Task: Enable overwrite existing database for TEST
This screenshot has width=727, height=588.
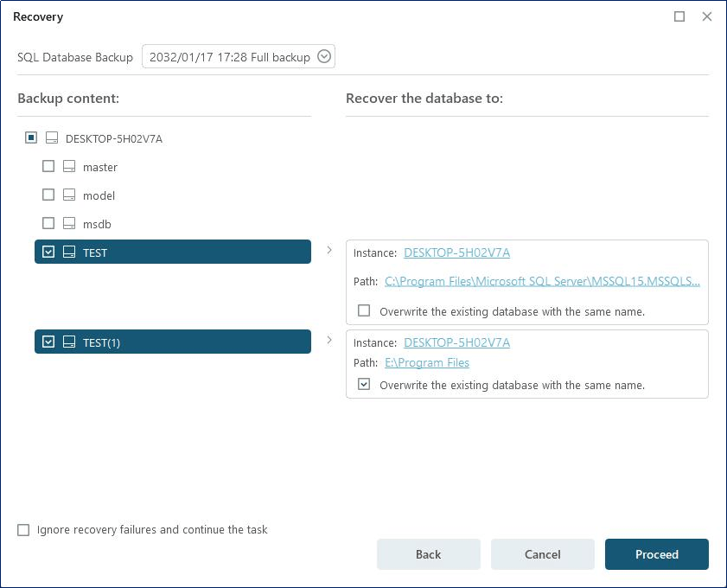Action: pyautogui.click(x=364, y=310)
